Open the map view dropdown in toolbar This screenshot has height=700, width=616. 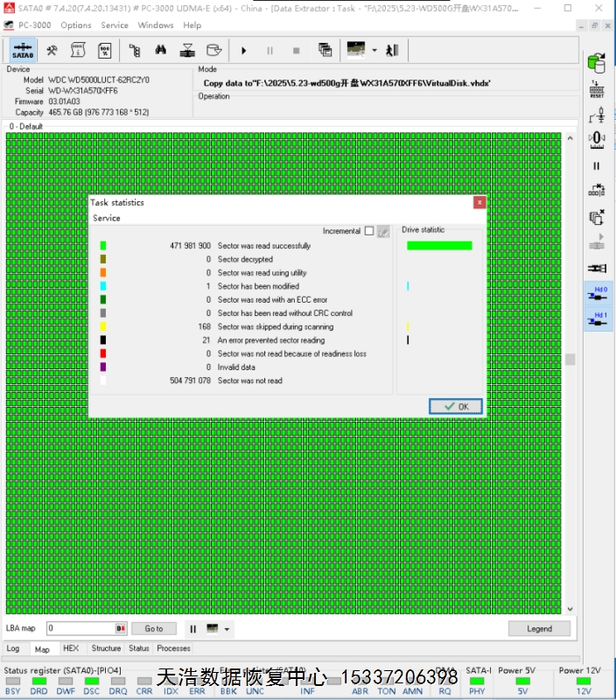click(x=374, y=50)
